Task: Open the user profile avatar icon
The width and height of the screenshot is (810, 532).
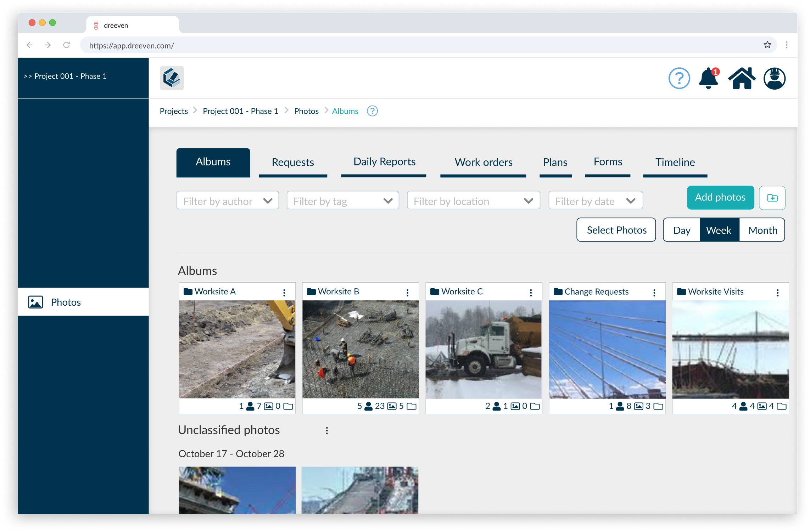Action: (775, 78)
